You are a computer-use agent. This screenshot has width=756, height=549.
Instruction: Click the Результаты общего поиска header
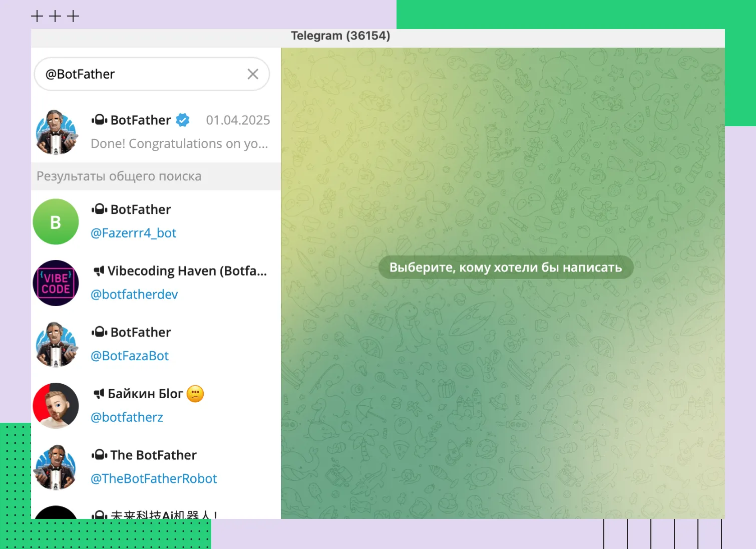(118, 176)
